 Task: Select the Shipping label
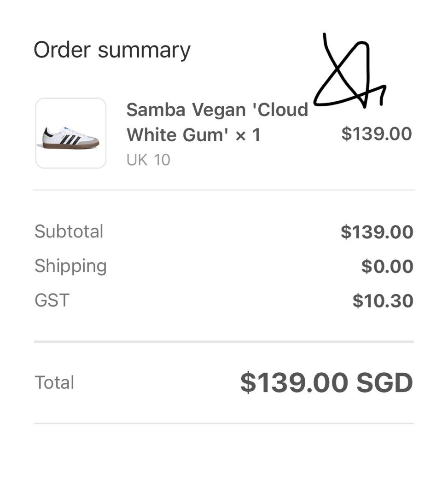(x=70, y=266)
